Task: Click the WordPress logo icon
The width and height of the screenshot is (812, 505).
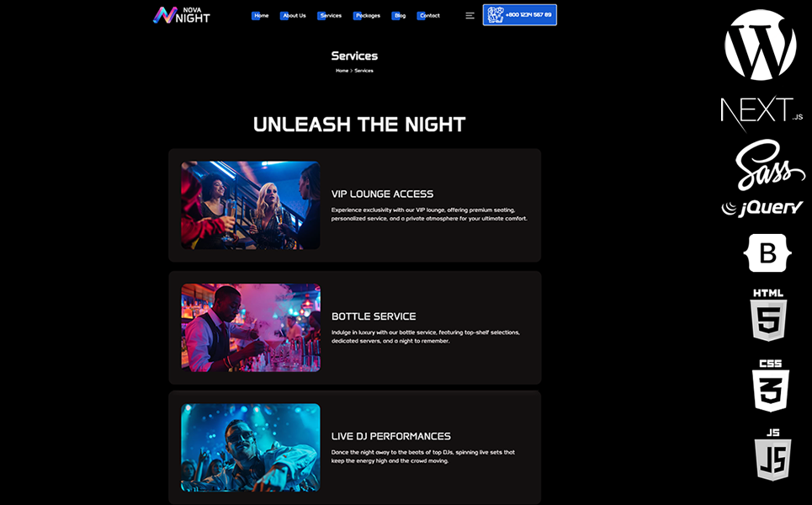Action: coord(760,45)
